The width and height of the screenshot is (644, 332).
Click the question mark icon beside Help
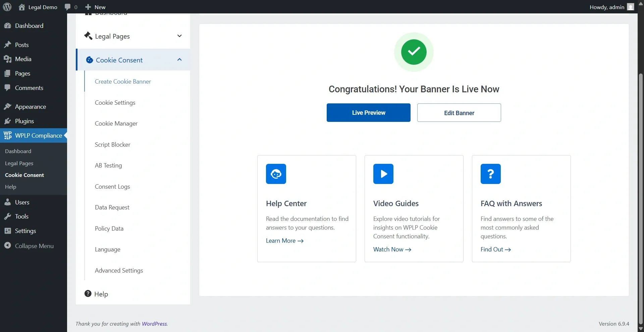pyautogui.click(x=88, y=294)
